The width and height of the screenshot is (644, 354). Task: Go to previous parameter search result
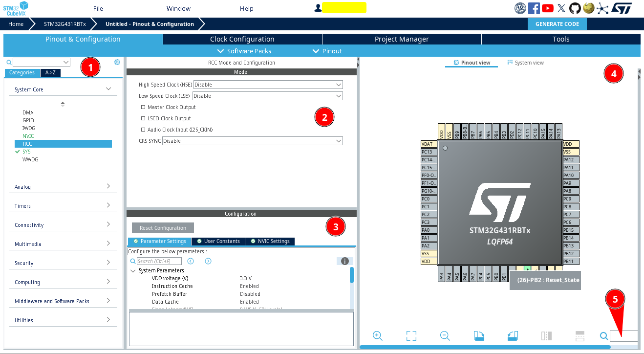click(191, 261)
